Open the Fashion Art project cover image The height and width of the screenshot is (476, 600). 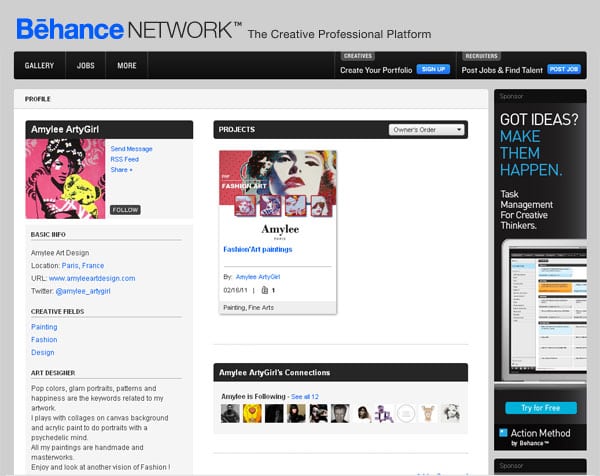tap(278, 184)
